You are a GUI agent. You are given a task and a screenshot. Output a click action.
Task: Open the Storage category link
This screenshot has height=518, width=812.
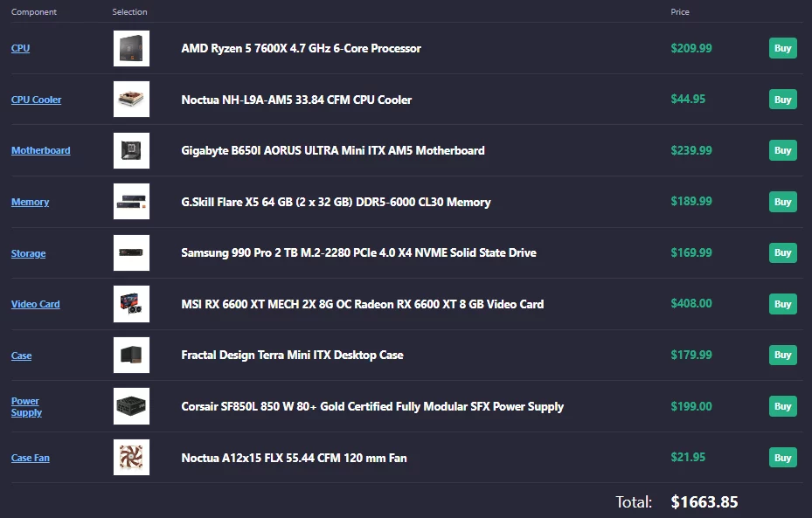(28, 252)
